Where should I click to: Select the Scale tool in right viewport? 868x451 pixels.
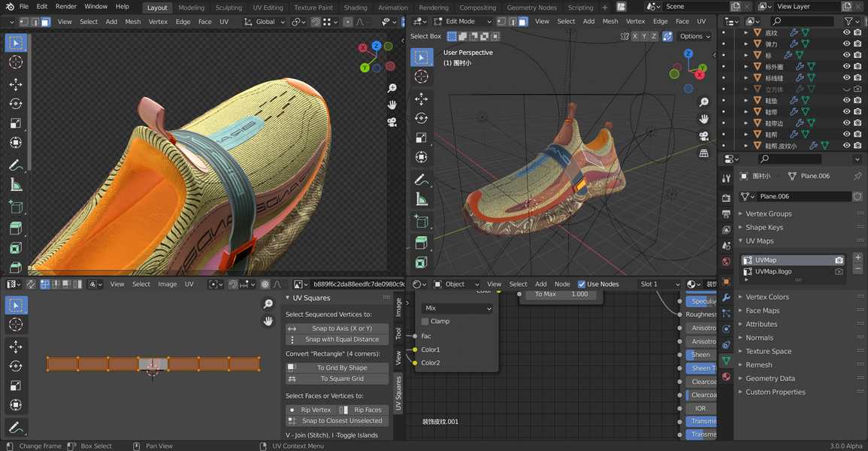421,138
